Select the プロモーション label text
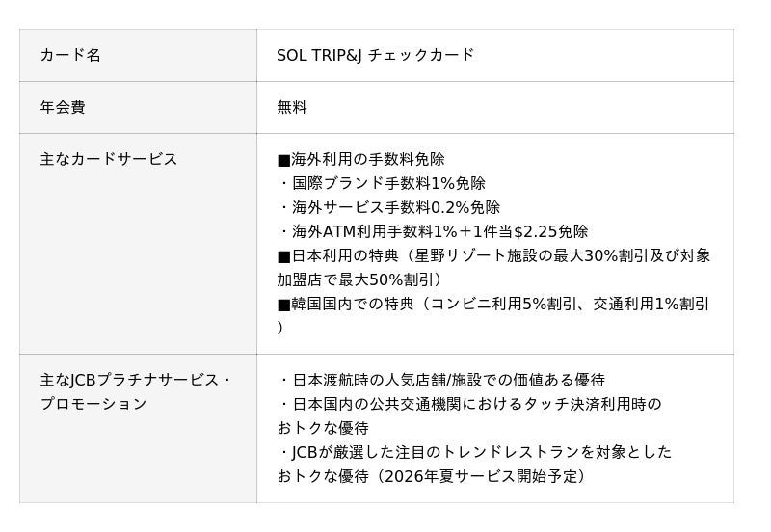Viewport: 771px width, 532px height. pos(93,404)
